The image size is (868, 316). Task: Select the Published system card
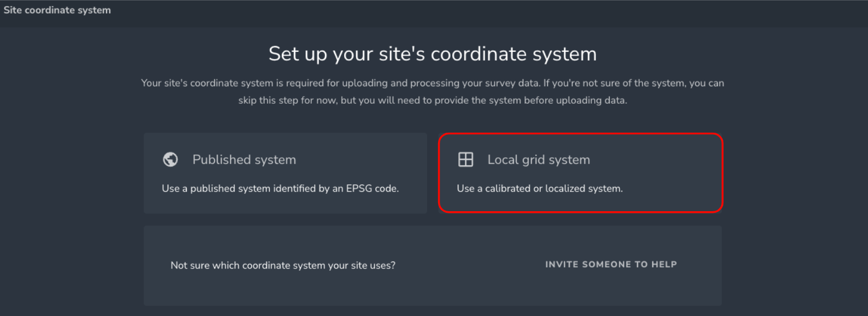click(x=285, y=173)
